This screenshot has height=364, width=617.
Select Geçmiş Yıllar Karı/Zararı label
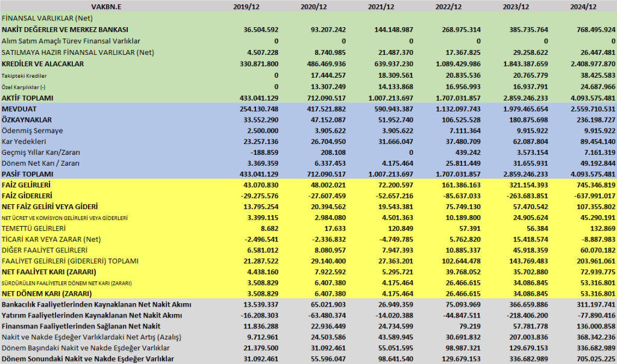tap(41, 152)
